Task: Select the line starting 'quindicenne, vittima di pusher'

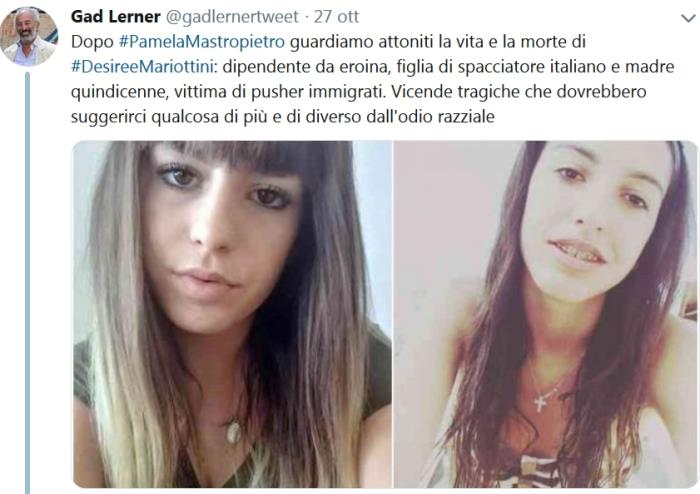Action: pyautogui.click(x=358, y=91)
